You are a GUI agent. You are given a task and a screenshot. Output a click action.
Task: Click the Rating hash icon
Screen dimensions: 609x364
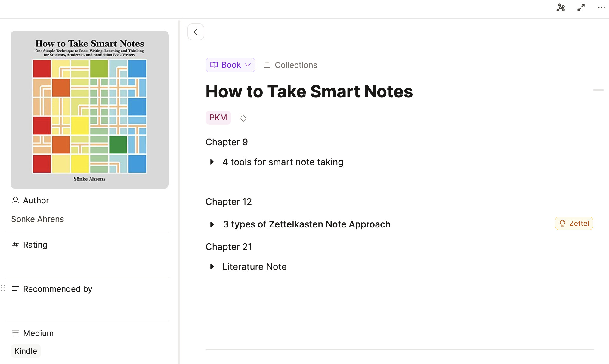coord(15,245)
